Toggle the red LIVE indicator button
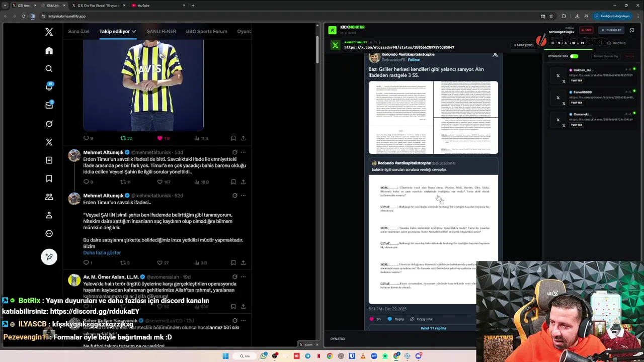The width and height of the screenshot is (644, 362). click(586, 30)
